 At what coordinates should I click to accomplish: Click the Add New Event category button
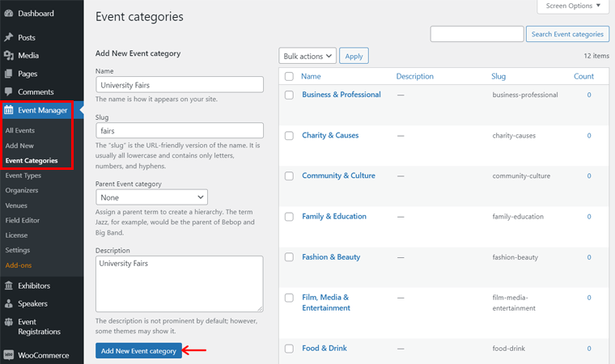click(138, 351)
